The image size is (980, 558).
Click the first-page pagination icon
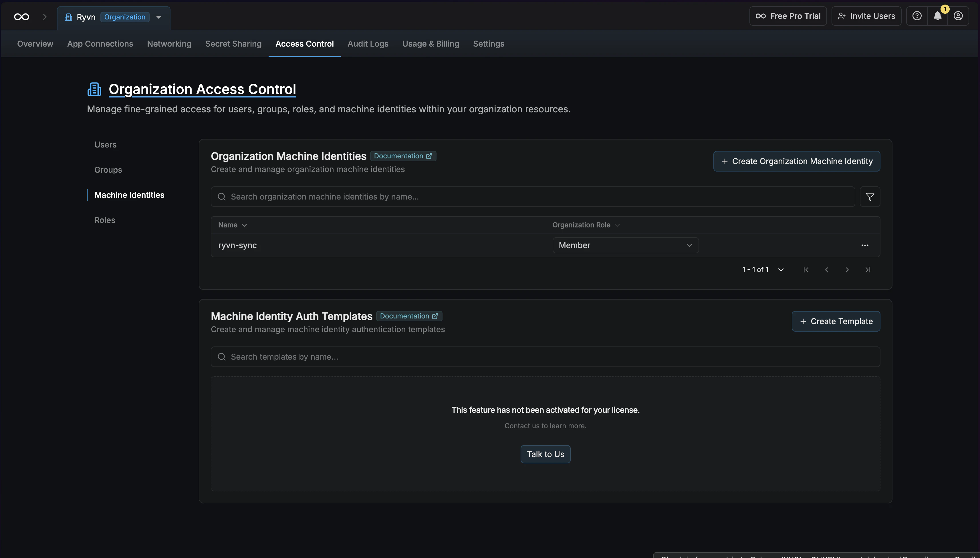tap(806, 269)
